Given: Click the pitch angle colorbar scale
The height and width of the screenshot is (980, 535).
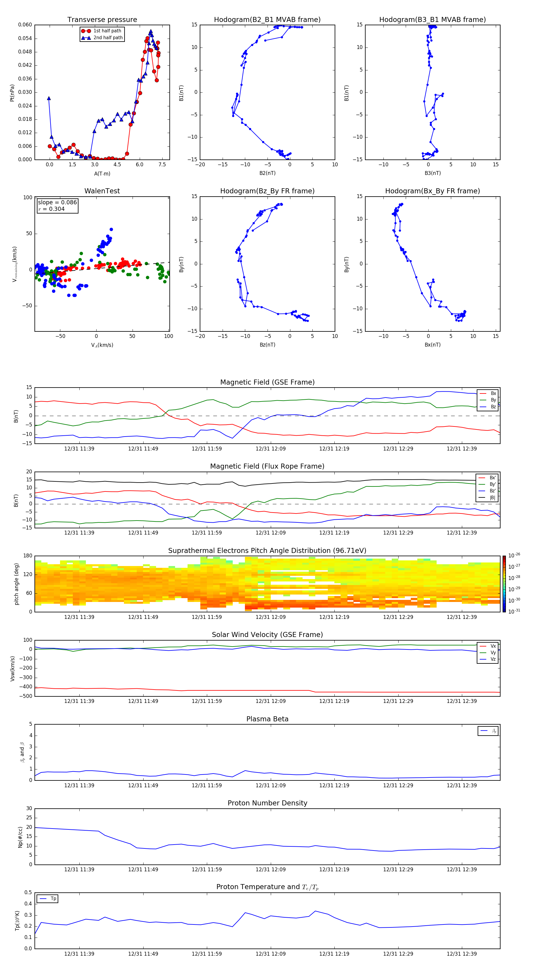Looking at the screenshot, I should (x=504, y=584).
